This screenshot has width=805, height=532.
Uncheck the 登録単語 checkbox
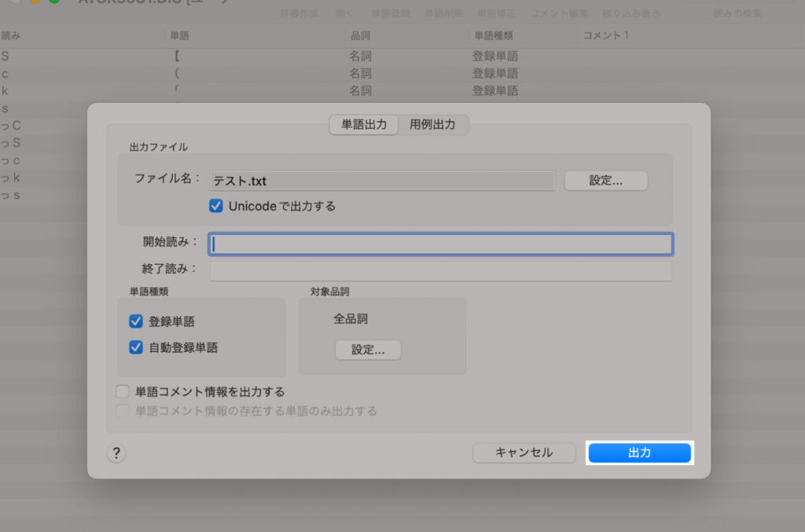pyautogui.click(x=136, y=321)
